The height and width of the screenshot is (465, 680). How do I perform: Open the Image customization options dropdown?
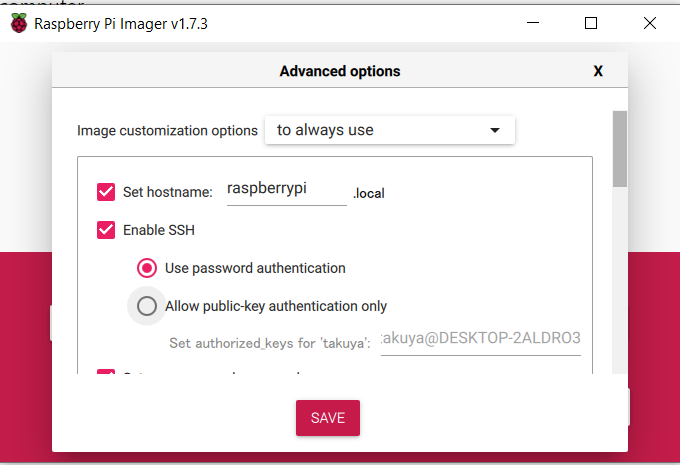click(x=389, y=130)
